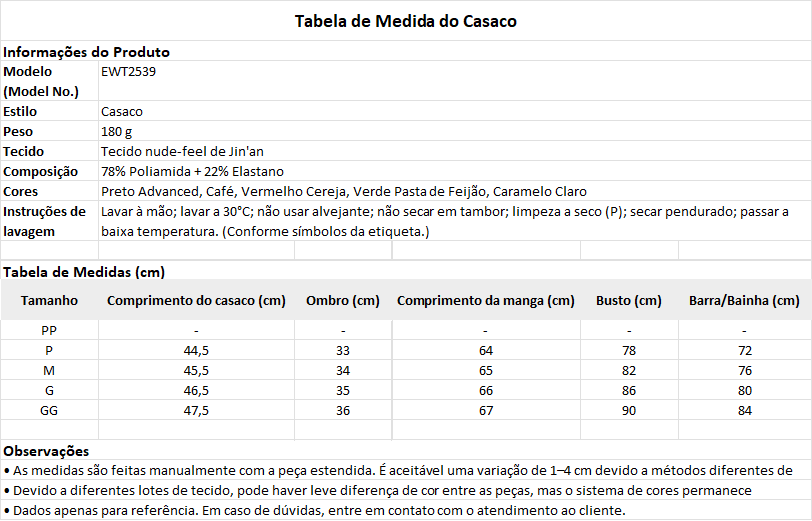812x521 pixels.
Task: Select the 'Tamanho' column header
Action: click(49, 301)
